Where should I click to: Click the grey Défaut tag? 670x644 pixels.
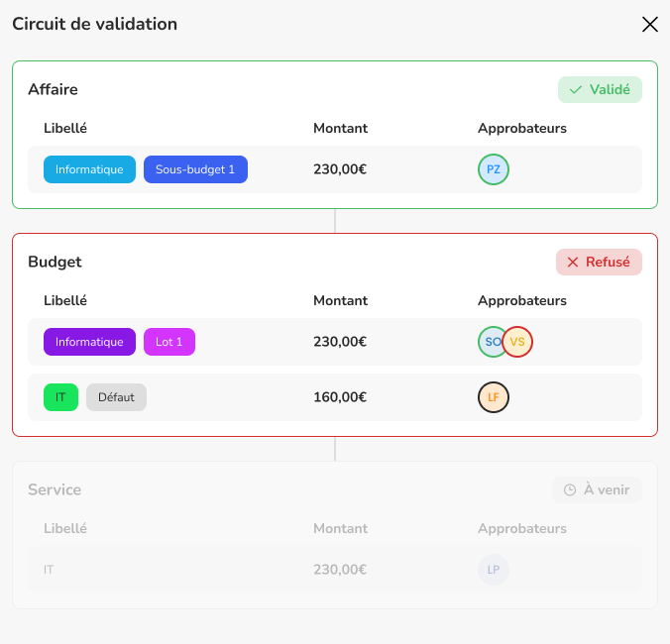116,397
